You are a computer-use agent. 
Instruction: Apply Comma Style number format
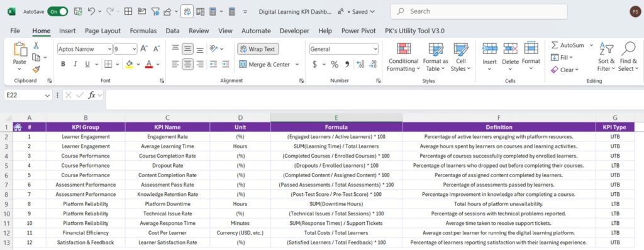pos(347,64)
